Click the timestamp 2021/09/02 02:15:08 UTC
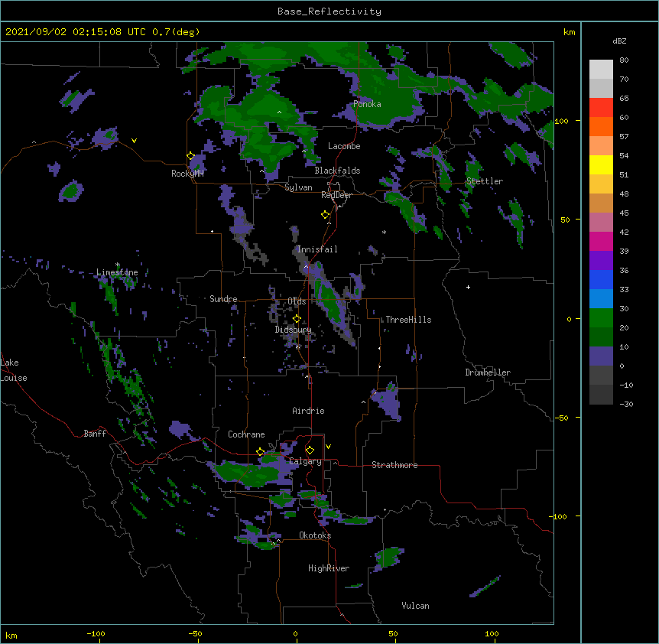Viewport: 659px width, 644px height. (x=75, y=32)
